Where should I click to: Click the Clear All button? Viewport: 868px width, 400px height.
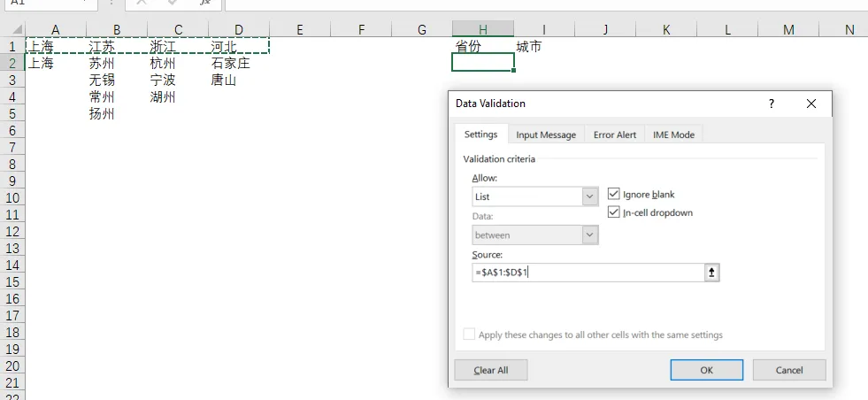[491, 370]
